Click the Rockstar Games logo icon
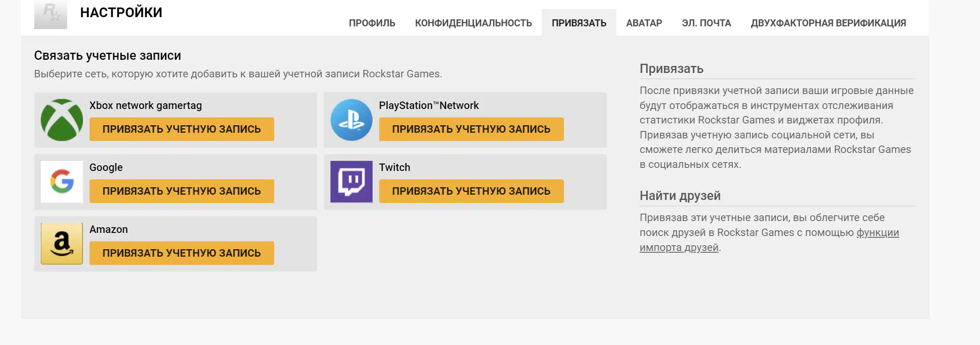The width and height of the screenshot is (980, 345). coord(50,15)
